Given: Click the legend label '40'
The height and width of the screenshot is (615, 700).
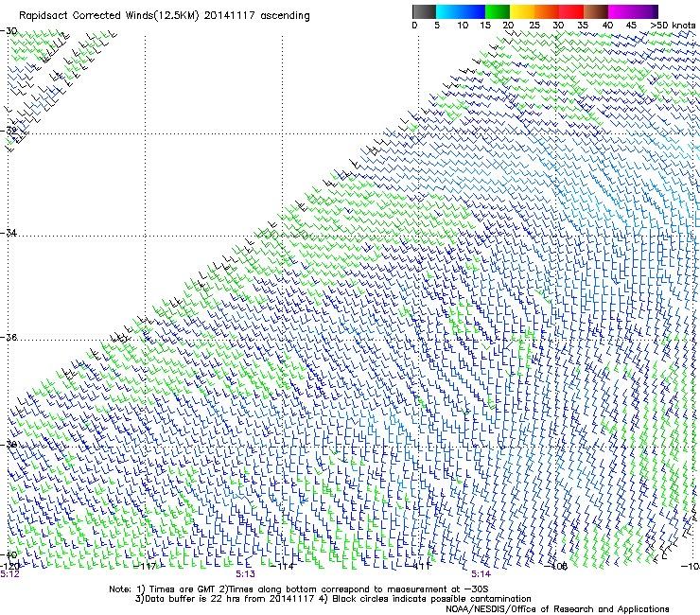Looking at the screenshot, I should click(x=607, y=26).
